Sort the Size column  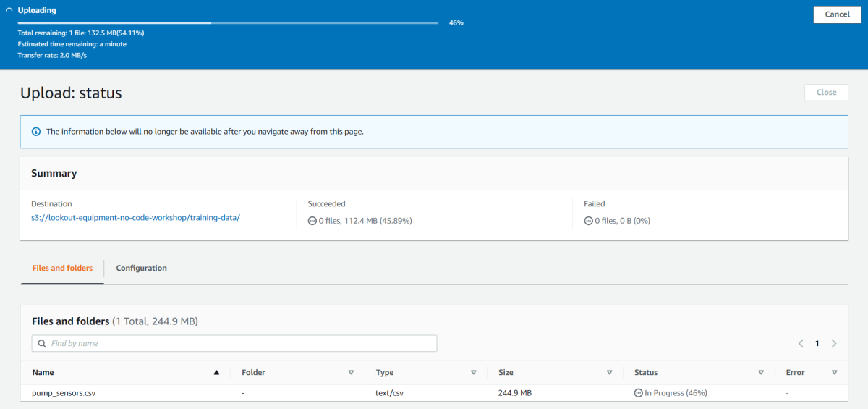[x=610, y=373]
